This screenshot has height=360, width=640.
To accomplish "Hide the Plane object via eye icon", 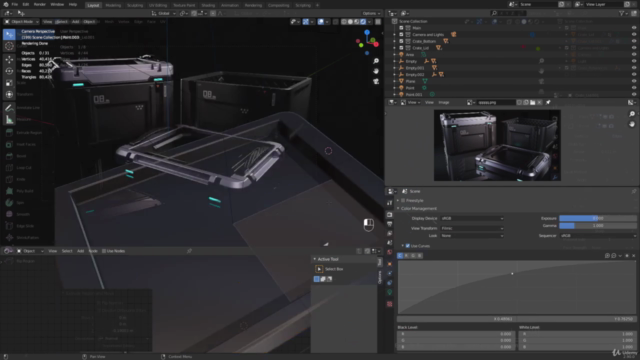I will [634, 81].
